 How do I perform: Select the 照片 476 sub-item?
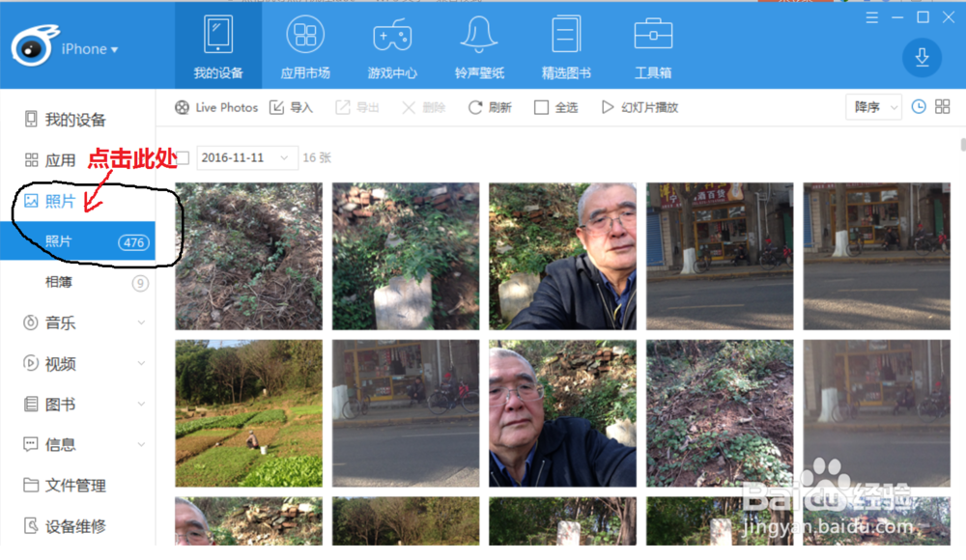[x=77, y=240]
